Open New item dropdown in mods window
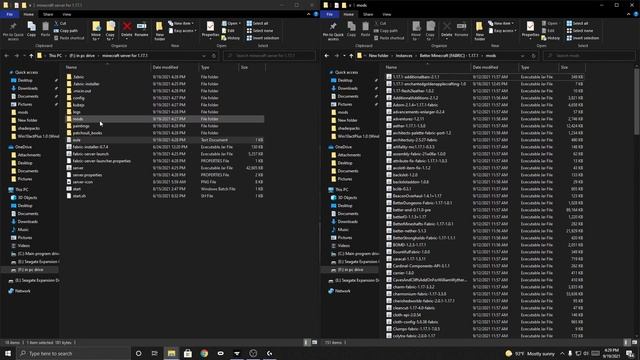 pos(501,23)
